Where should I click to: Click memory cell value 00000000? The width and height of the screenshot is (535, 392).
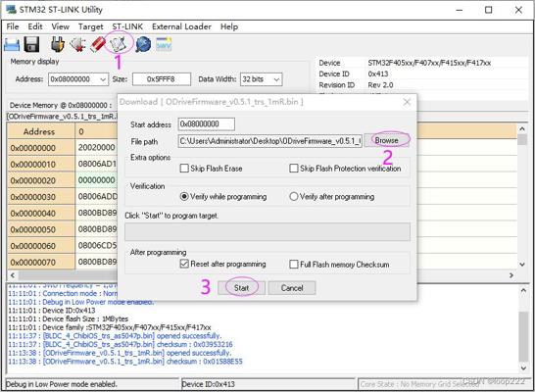(97, 180)
